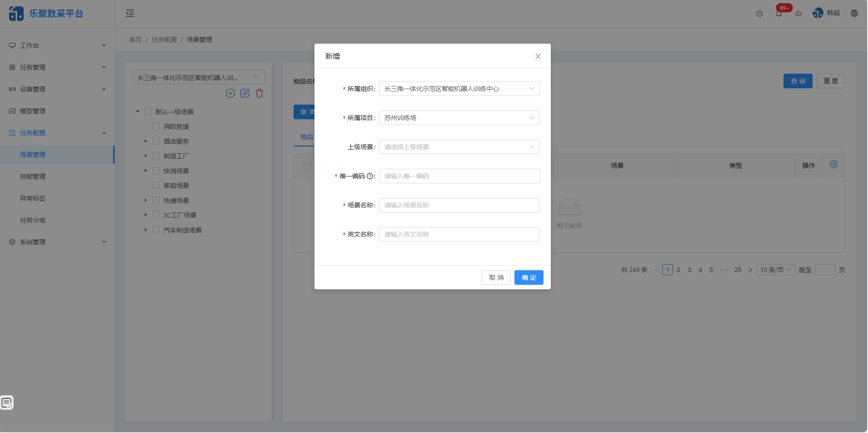Viewport: 868px width, 433px height.
Task: Tick the 家庭场景 checkbox
Action: tap(156, 185)
